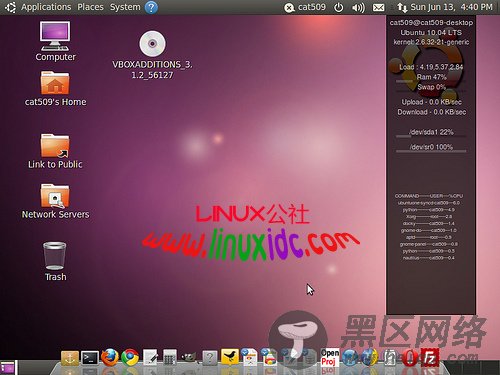The width and height of the screenshot is (500, 375).
Task: Select the Trash desktop icon
Action: [55, 261]
